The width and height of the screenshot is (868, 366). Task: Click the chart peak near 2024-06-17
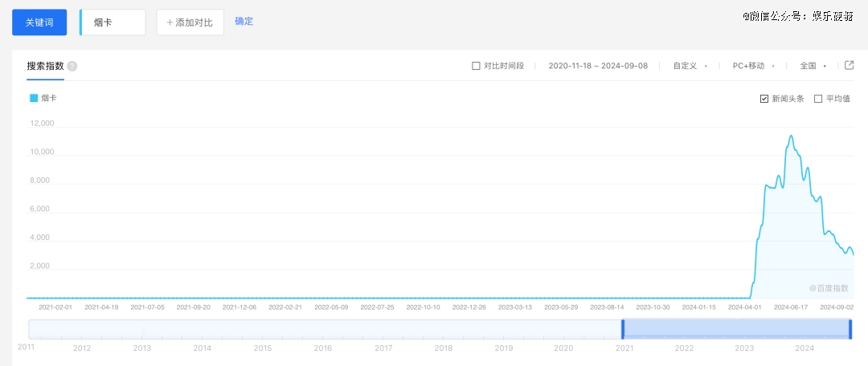(x=791, y=136)
